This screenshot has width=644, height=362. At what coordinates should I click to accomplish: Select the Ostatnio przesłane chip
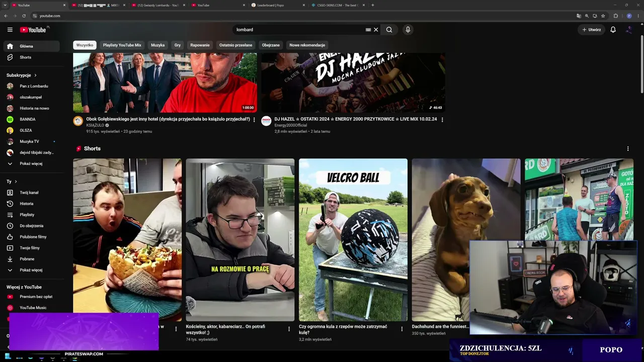(235, 45)
